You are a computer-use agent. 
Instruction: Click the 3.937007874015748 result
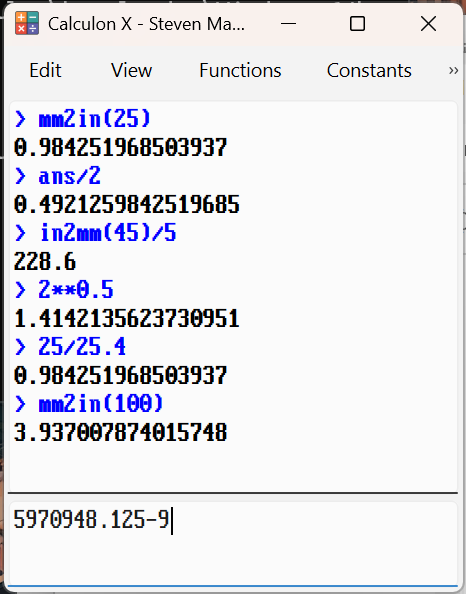(120, 432)
